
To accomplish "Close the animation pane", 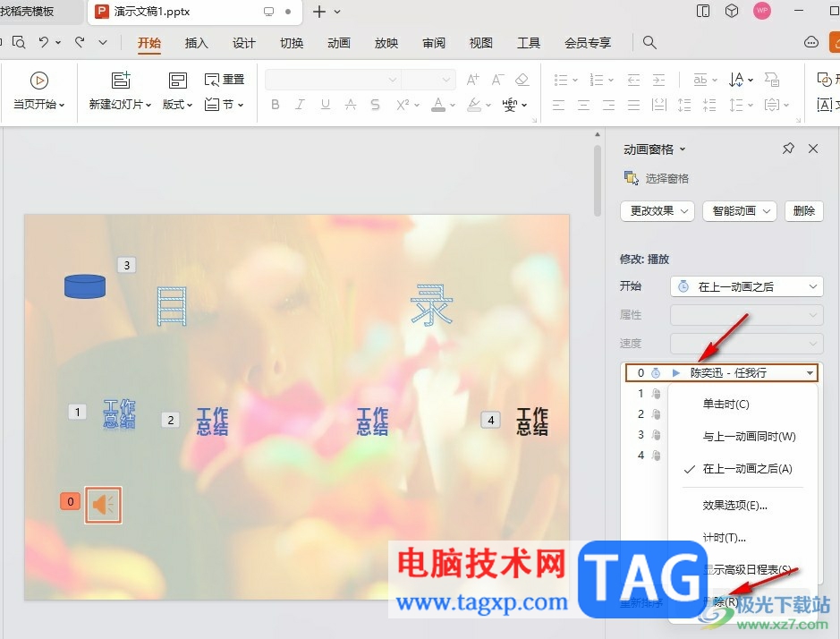I will [812, 149].
